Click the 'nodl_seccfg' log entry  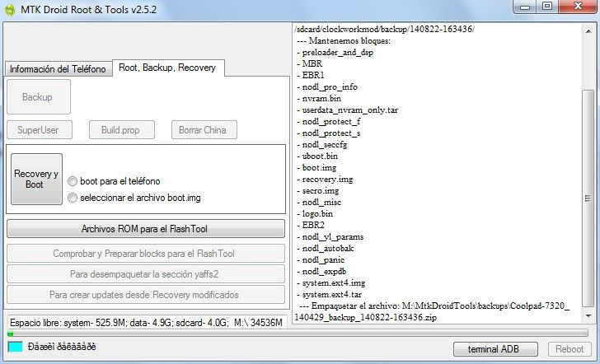click(322, 145)
